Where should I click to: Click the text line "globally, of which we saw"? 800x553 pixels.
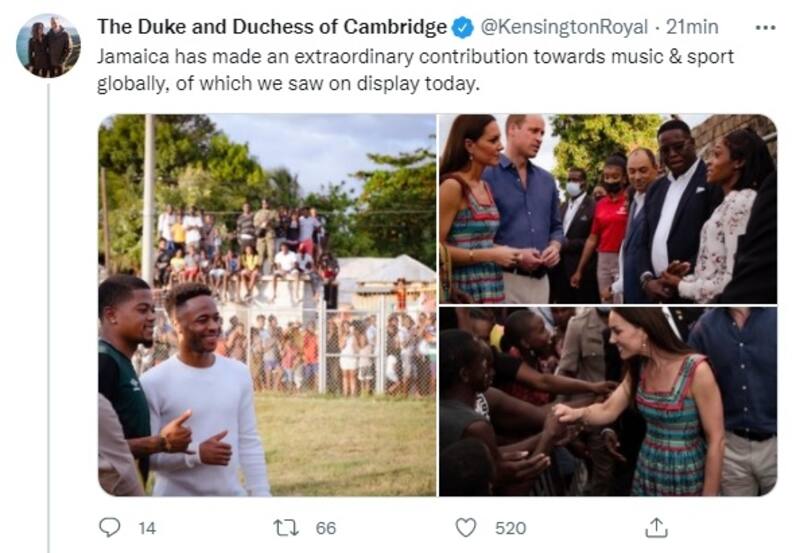pos(288,85)
